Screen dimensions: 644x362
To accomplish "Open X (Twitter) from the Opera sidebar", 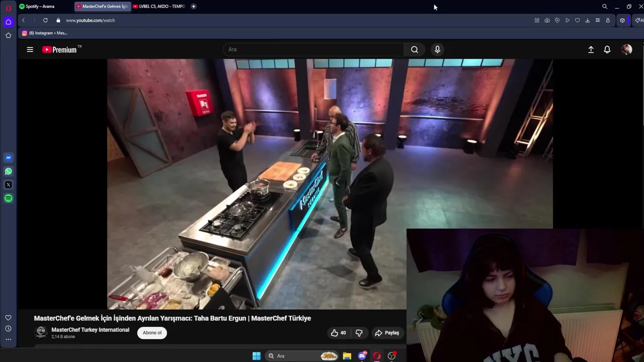I will (x=8, y=185).
